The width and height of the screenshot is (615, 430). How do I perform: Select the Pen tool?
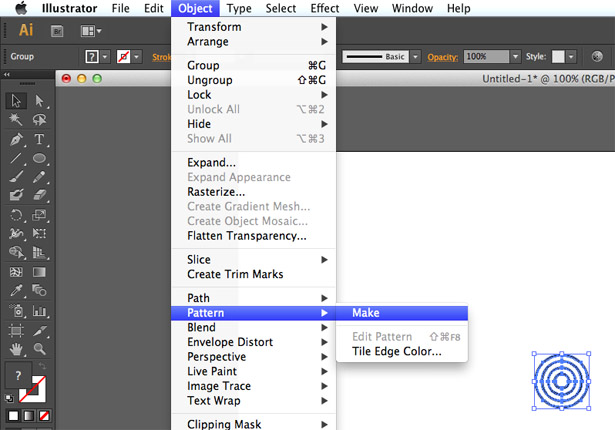16,139
